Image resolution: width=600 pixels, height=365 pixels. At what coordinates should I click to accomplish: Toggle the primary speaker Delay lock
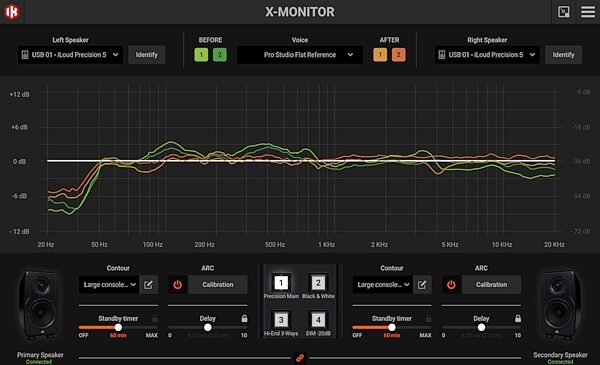[x=244, y=318]
